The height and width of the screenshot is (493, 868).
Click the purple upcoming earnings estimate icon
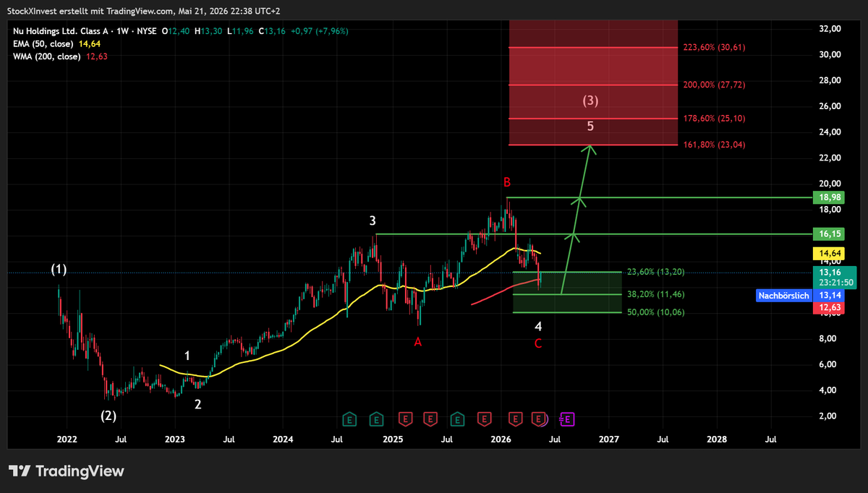point(567,419)
